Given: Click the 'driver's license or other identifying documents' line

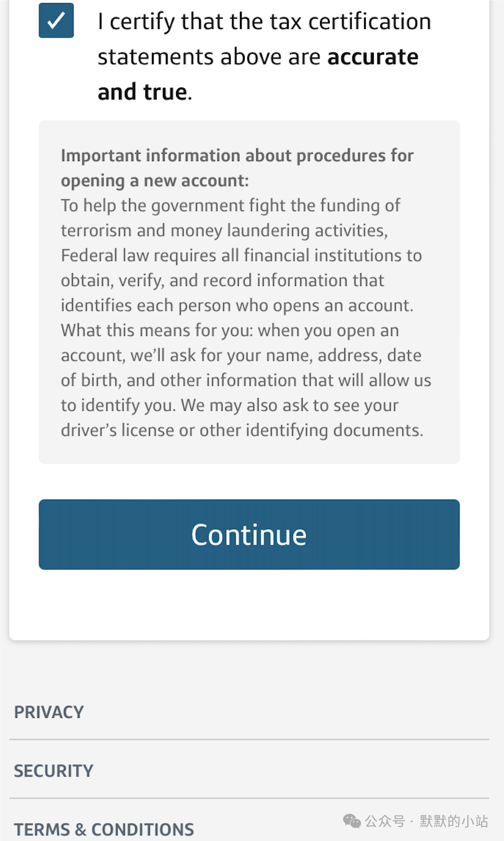Looking at the screenshot, I should tap(242, 430).
